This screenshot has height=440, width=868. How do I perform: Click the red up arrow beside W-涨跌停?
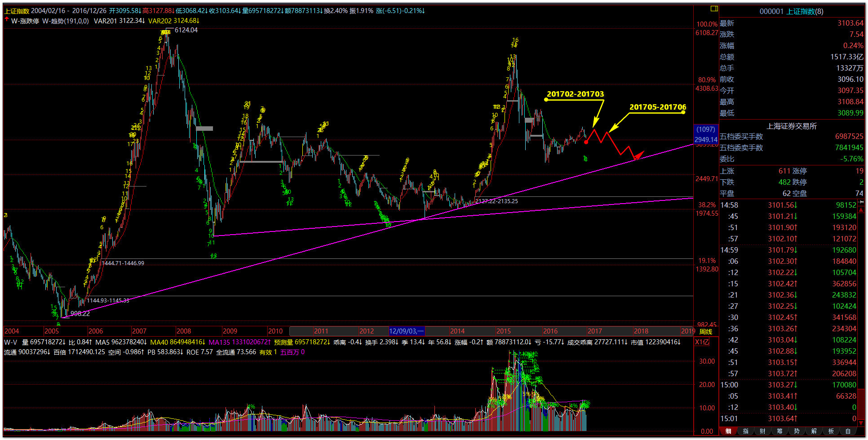coord(7,20)
